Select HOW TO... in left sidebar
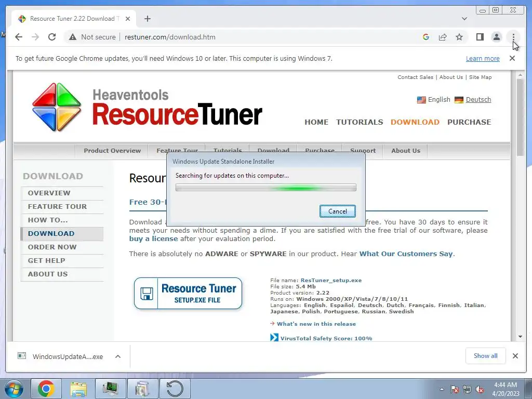 click(62, 220)
